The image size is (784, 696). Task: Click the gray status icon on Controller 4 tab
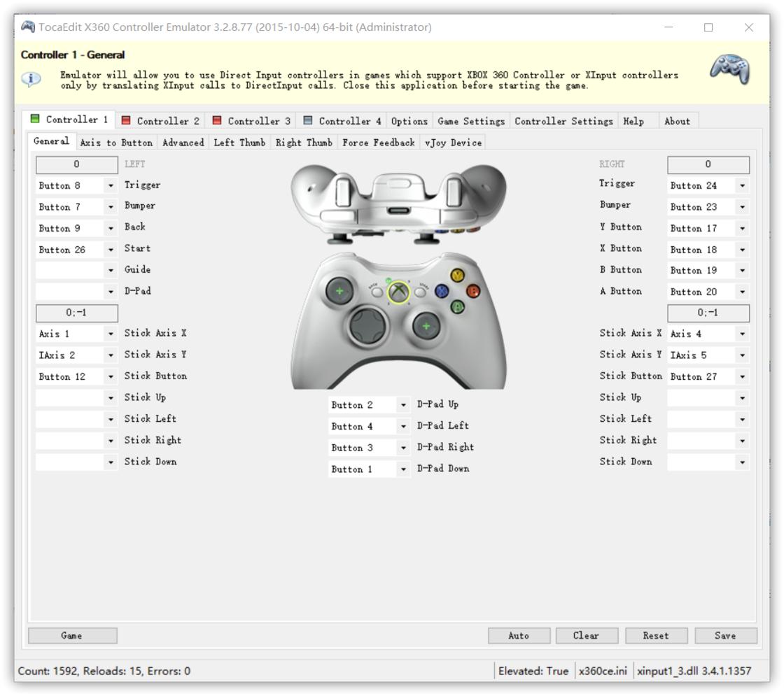click(308, 120)
